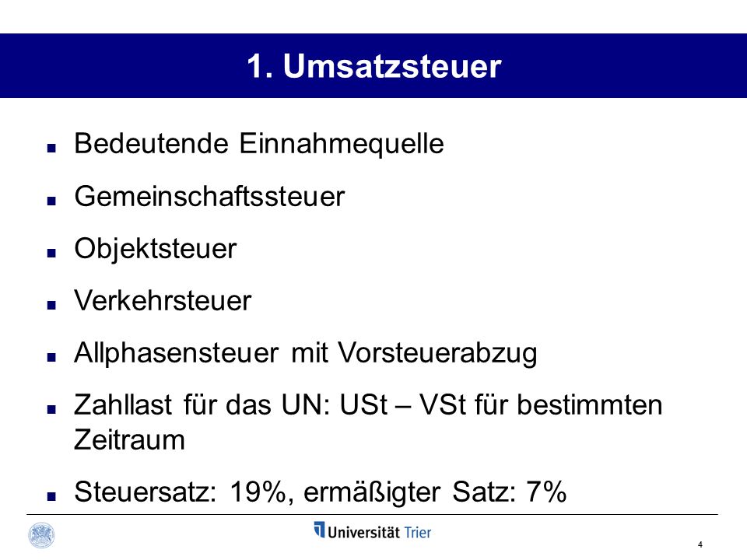Click the word 'Zeitraum'
The image size is (747, 560).
point(130,439)
